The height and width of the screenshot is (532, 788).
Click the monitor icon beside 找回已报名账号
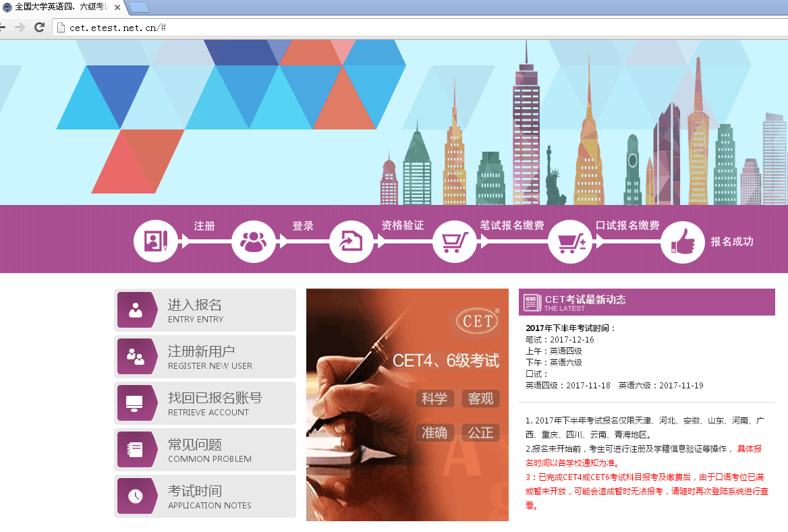pos(135,403)
